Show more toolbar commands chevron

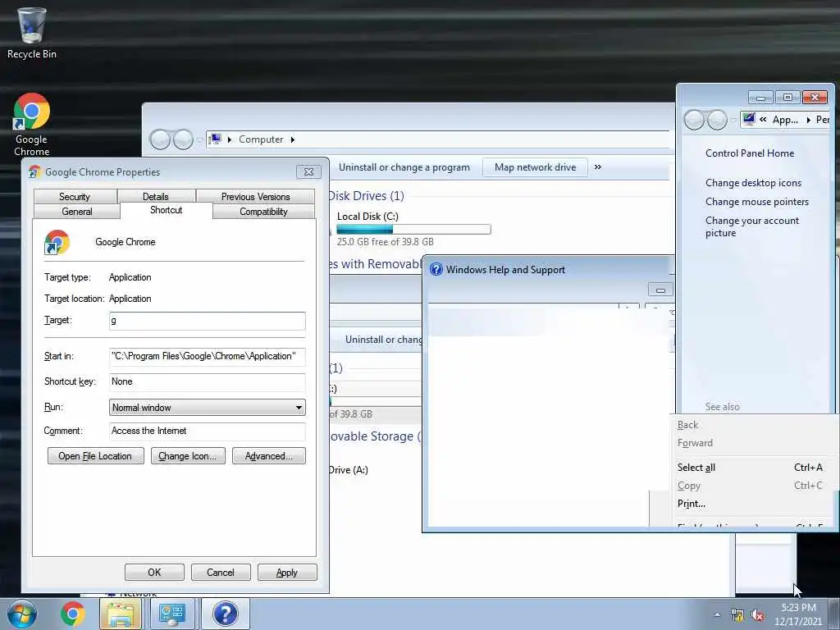(x=598, y=167)
